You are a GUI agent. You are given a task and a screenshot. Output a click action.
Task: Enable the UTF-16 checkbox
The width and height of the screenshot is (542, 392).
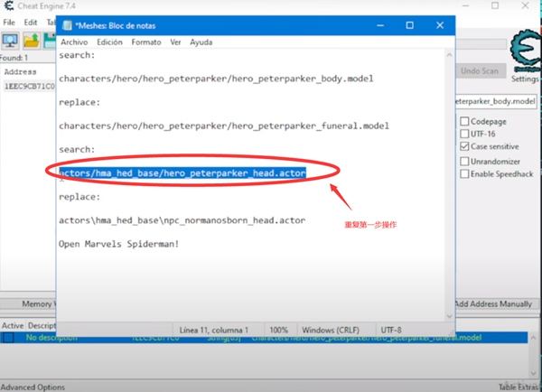click(x=464, y=134)
